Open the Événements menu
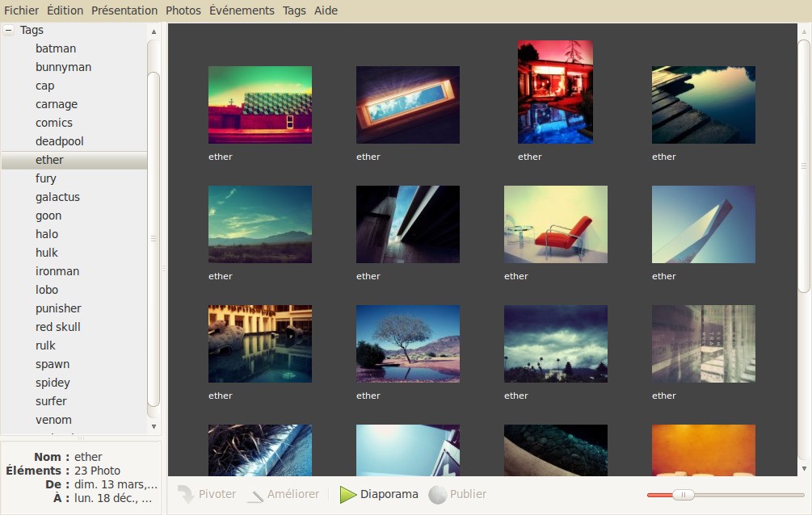 [242, 10]
